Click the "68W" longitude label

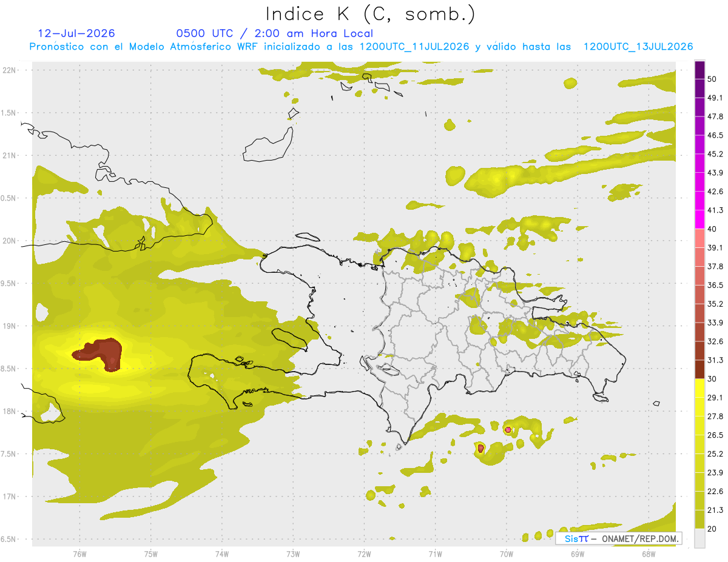pyautogui.click(x=649, y=554)
